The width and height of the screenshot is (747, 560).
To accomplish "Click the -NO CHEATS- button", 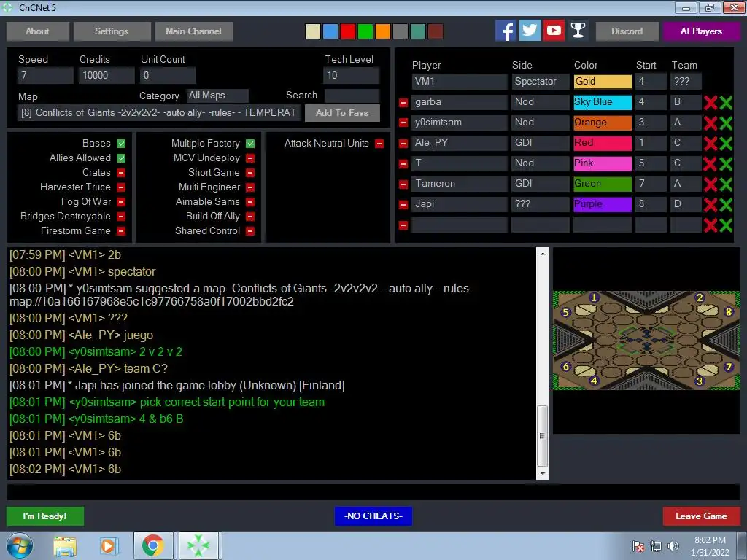I will click(373, 516).
